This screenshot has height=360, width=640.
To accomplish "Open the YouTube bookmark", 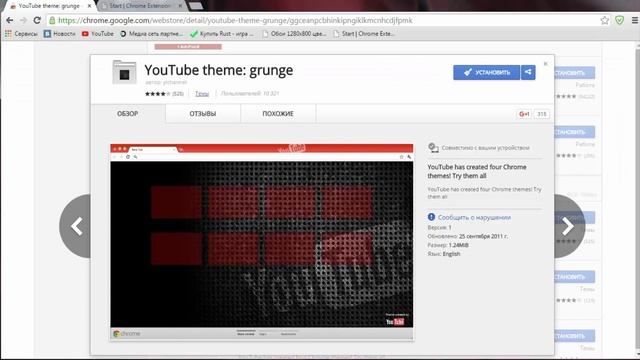I will [98, 34].
